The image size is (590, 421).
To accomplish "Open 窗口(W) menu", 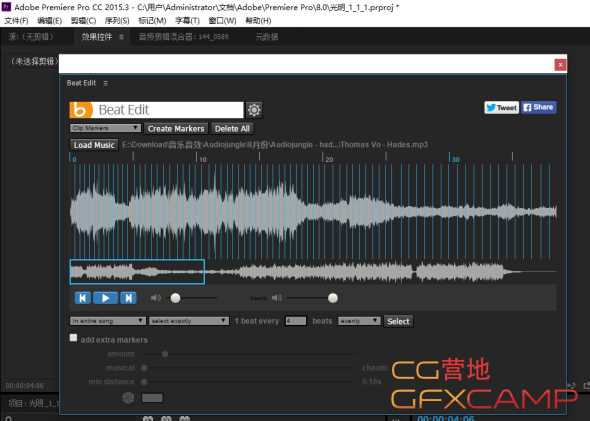I will click(222, 21).
